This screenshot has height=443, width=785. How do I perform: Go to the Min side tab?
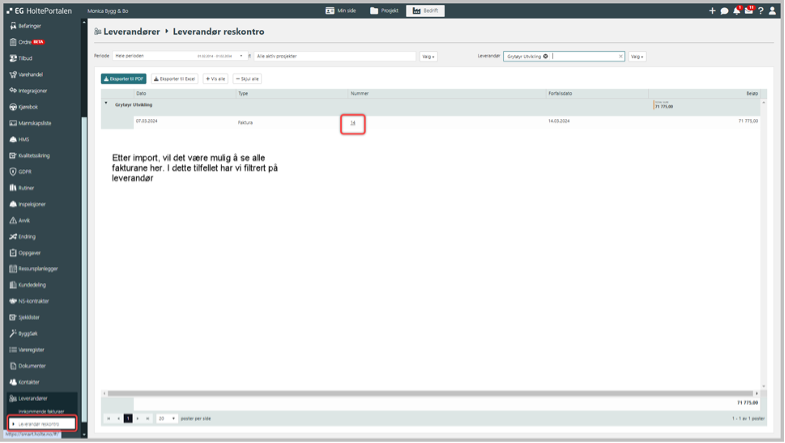click(341, 11)
